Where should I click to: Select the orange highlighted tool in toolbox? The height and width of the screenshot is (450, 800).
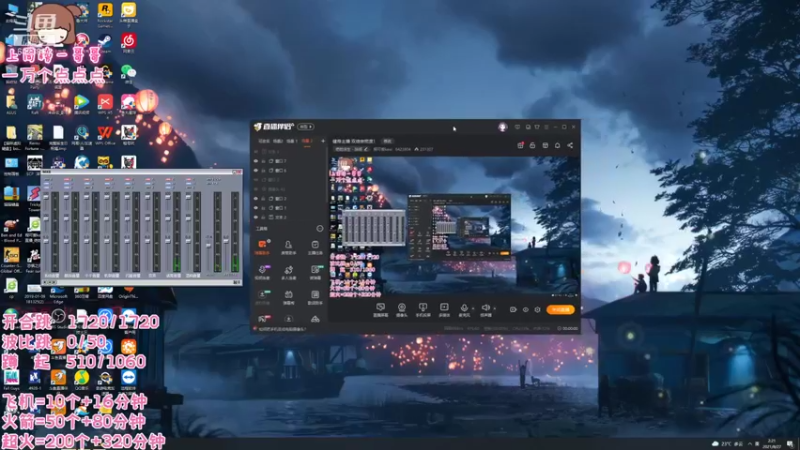[x=262, y=247]
